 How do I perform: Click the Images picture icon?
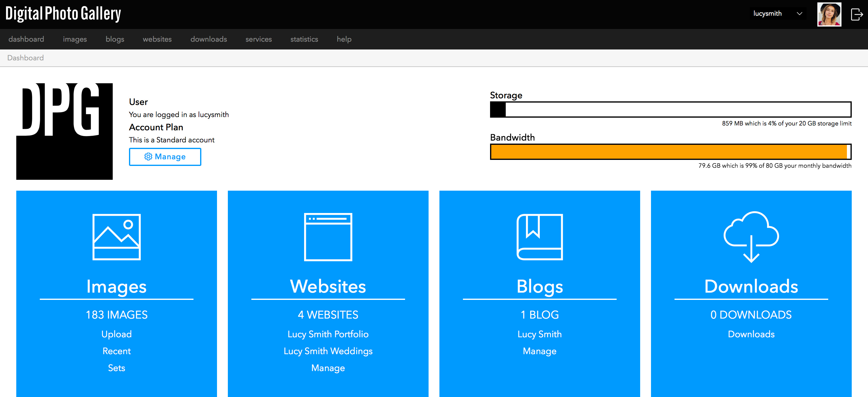pos(117,237)
